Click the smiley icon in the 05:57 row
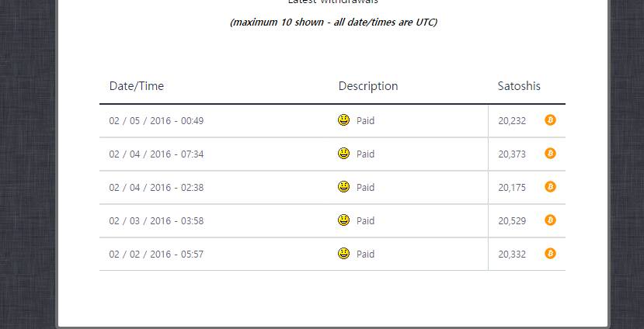This screenshot has width=644, height=329. (344, 254)
